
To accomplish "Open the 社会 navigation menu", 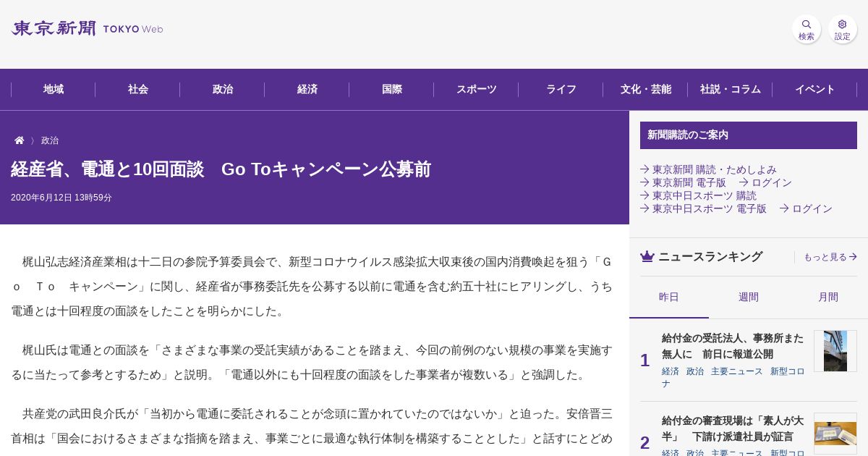I will click(138, 89).
